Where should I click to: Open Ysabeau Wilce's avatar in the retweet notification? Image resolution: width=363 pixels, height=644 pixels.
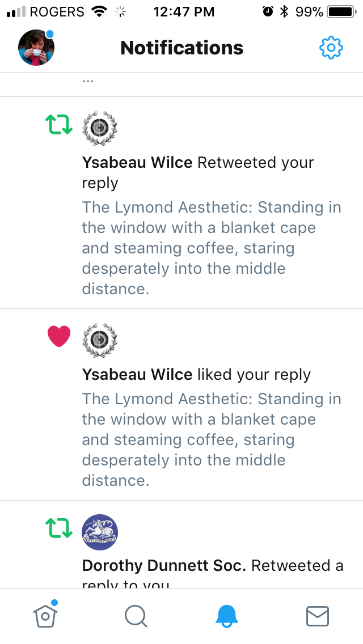100,129
